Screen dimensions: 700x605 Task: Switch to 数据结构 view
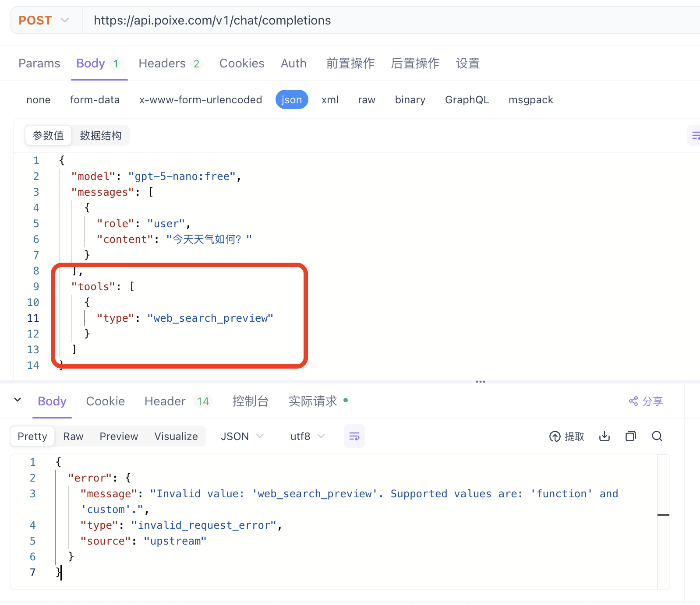point(100,136)
